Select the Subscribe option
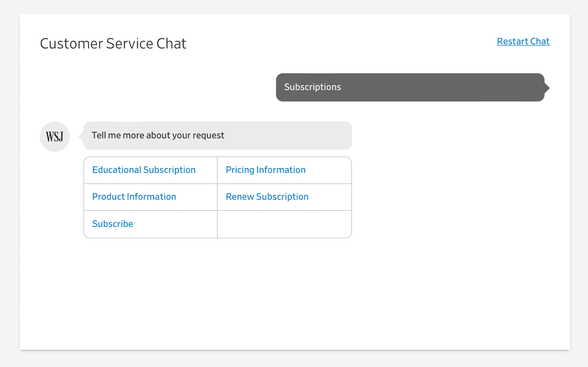 [113, 224]
